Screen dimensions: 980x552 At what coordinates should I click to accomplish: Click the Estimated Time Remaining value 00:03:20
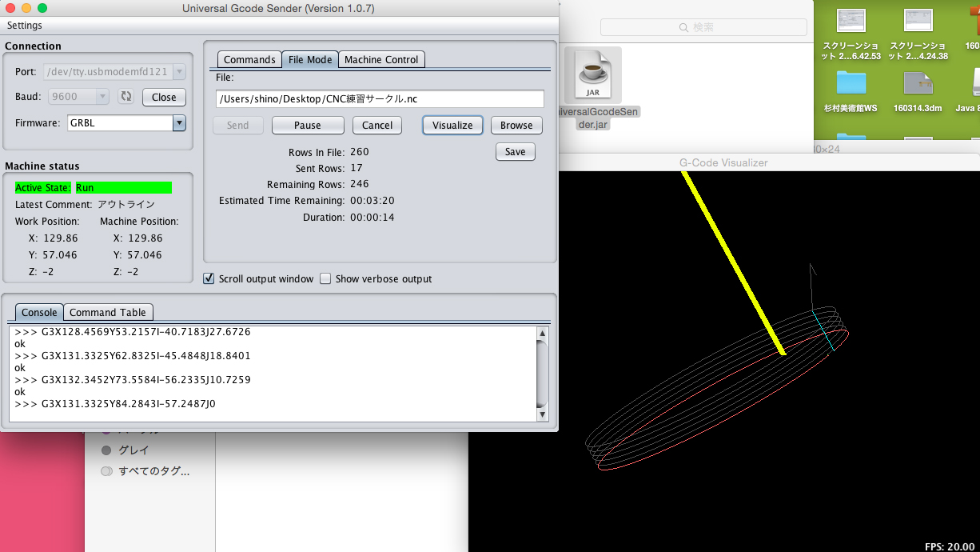click(x=372, y=201)
